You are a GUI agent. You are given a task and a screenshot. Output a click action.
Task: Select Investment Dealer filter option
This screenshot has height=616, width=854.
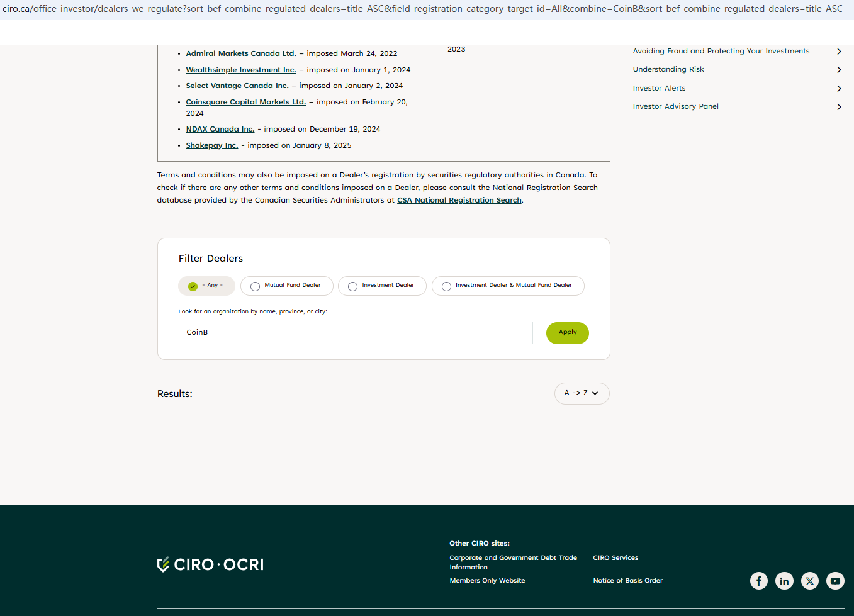tap(382, 286)
